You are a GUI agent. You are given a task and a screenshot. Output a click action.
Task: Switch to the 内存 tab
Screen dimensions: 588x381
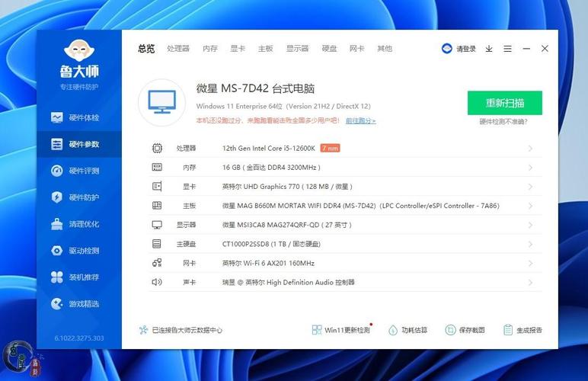click(x=210, y=48)
